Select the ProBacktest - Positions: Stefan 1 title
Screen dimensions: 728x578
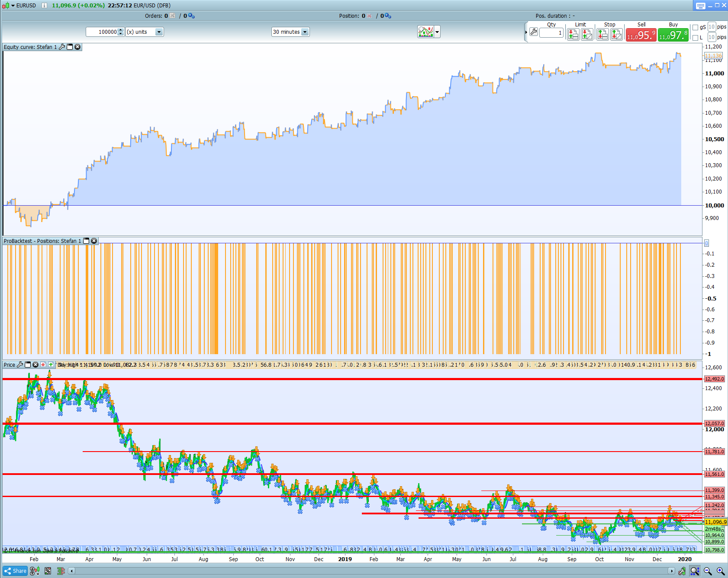(42, 241)
